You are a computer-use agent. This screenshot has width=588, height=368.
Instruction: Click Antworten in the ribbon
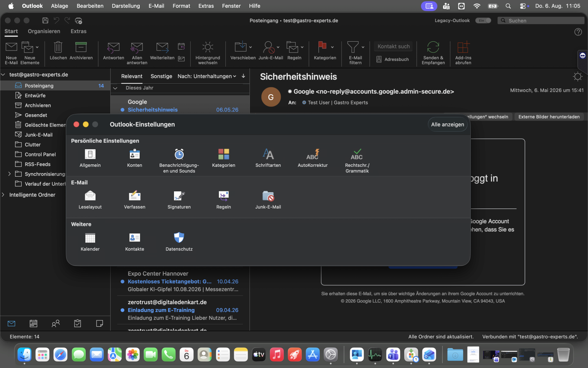(113, 50)
